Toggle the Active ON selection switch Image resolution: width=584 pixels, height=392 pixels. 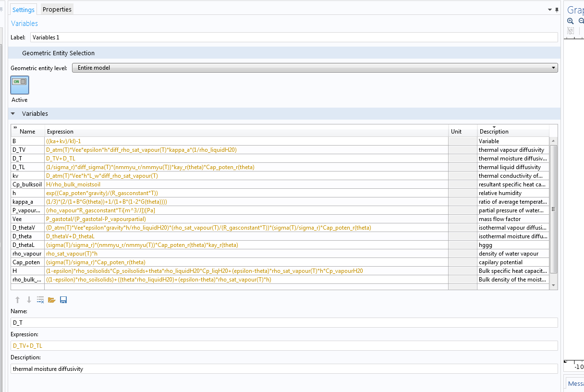click(x=20, y=85)
